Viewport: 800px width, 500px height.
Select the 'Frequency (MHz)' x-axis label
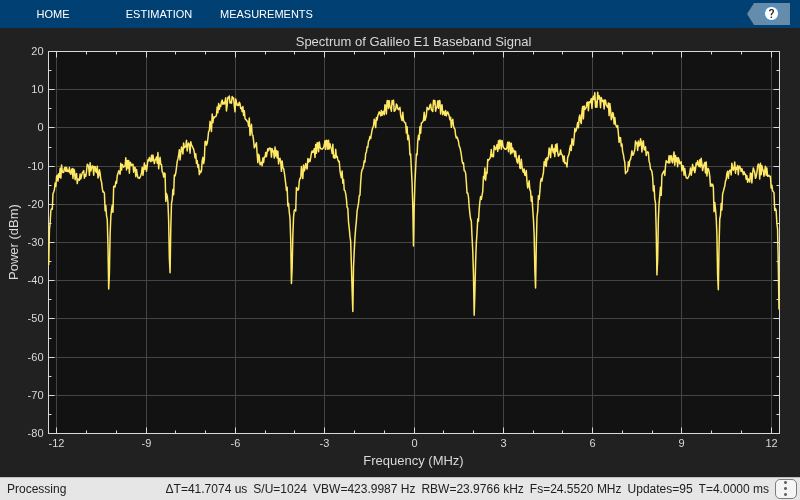coord(413,461)
